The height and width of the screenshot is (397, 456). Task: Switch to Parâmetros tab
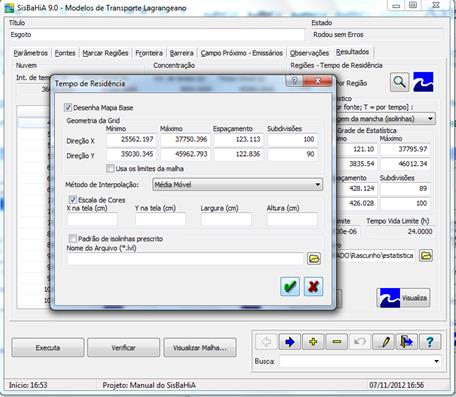(x=30, y=53)
